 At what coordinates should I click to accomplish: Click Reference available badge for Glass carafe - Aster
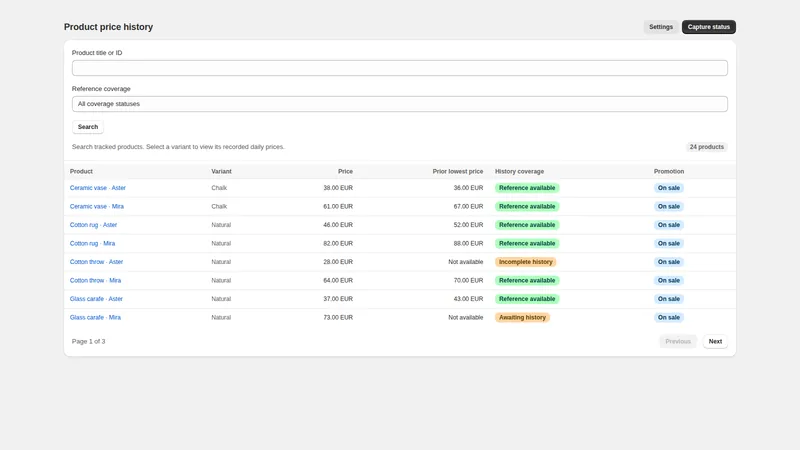[527, 299]
